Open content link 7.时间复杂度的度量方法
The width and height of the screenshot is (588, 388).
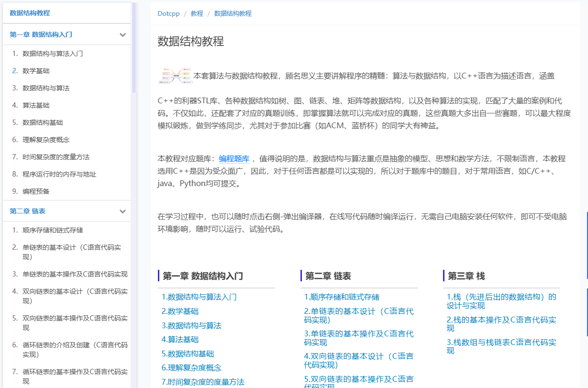203,382
